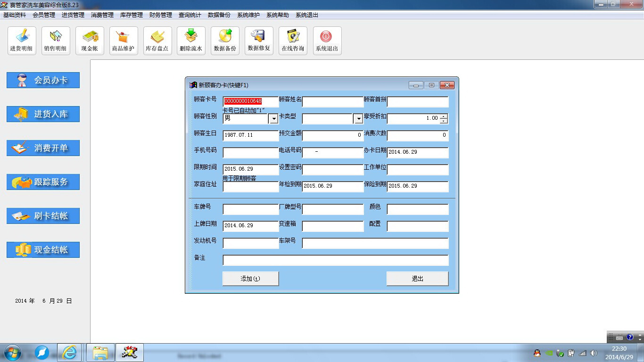
Task: Open 系统帮助 menu
Action: point(278,15)
